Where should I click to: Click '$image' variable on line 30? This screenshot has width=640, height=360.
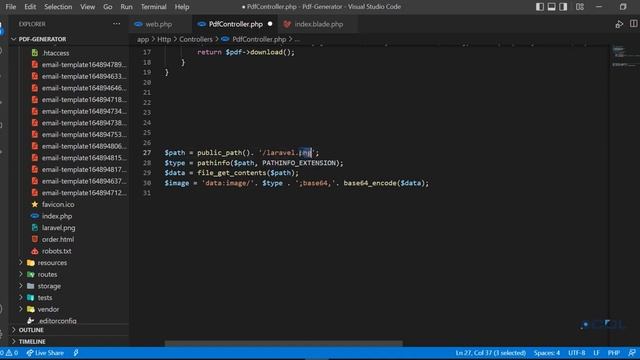point(177,183)
